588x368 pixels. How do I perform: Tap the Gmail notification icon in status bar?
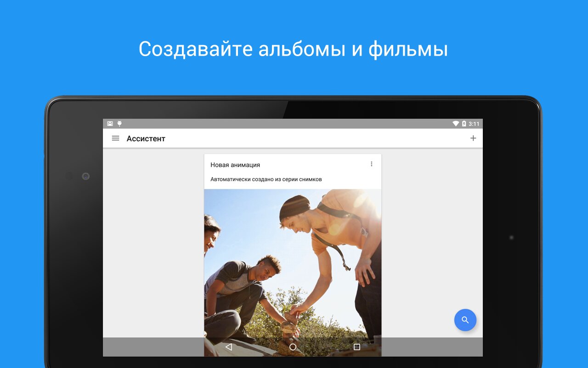(110, 124)
